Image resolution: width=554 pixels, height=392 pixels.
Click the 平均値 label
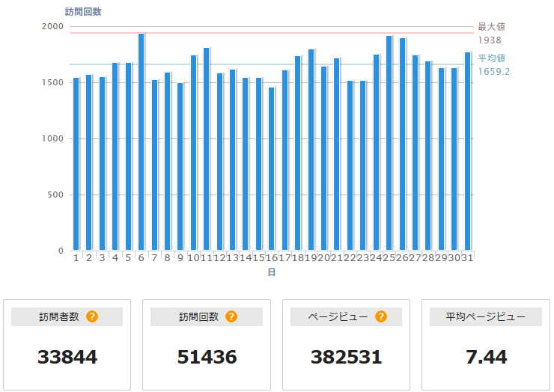(x=491, y=58)
